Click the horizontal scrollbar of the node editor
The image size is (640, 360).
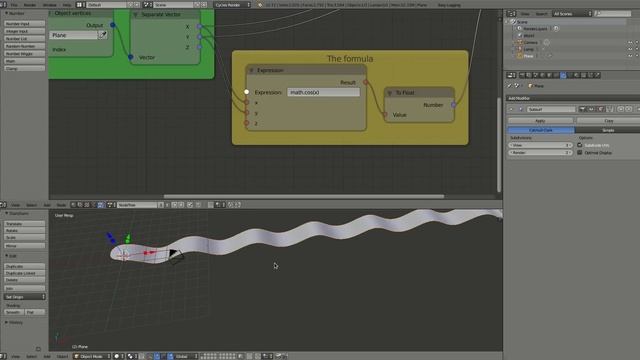click(304, 196)
